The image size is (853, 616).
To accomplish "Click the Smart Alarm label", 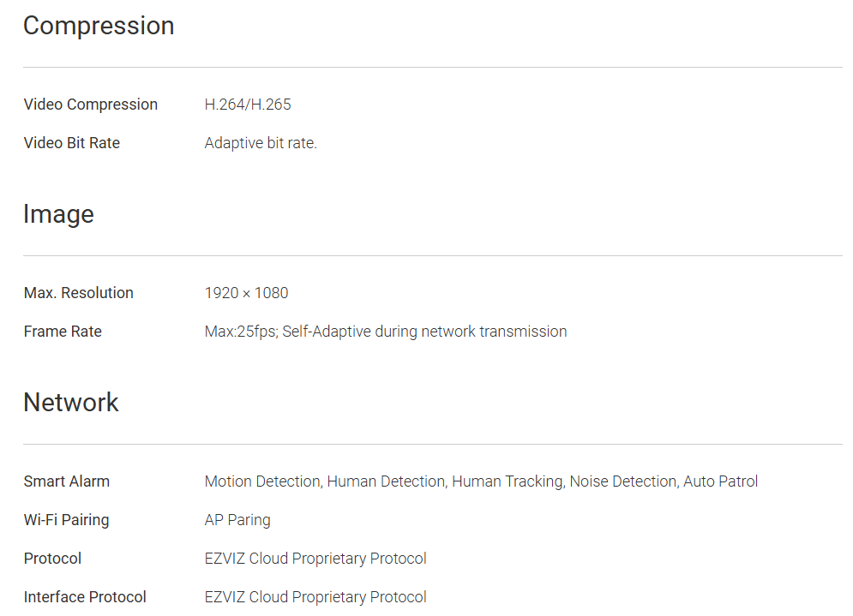I will [67, 481].
